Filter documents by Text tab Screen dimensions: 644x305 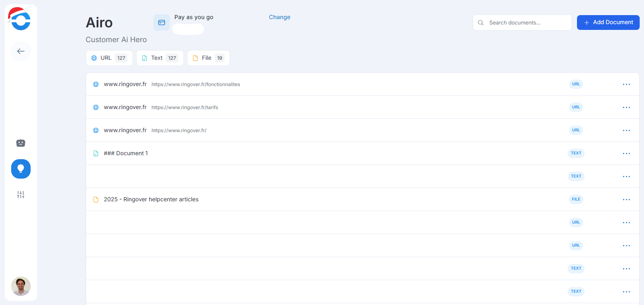pyautogui.click(x=160, y=58)
